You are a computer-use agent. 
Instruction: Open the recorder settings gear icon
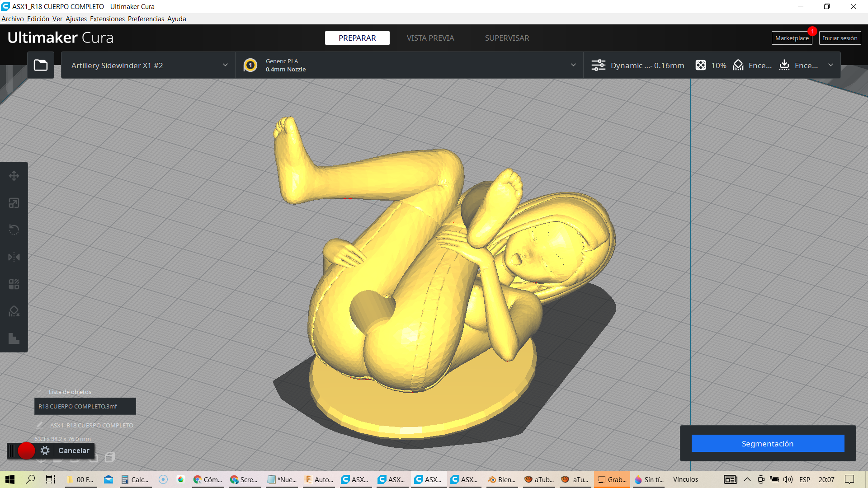click(x=45, y=450)
